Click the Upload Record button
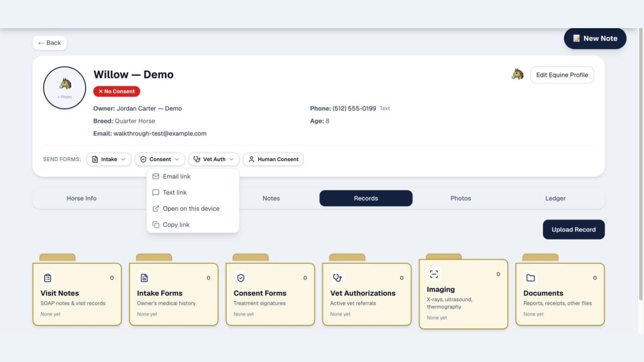The width and height of the screenshot is (644, 362). pyautogui.click(x=574, y=229)
